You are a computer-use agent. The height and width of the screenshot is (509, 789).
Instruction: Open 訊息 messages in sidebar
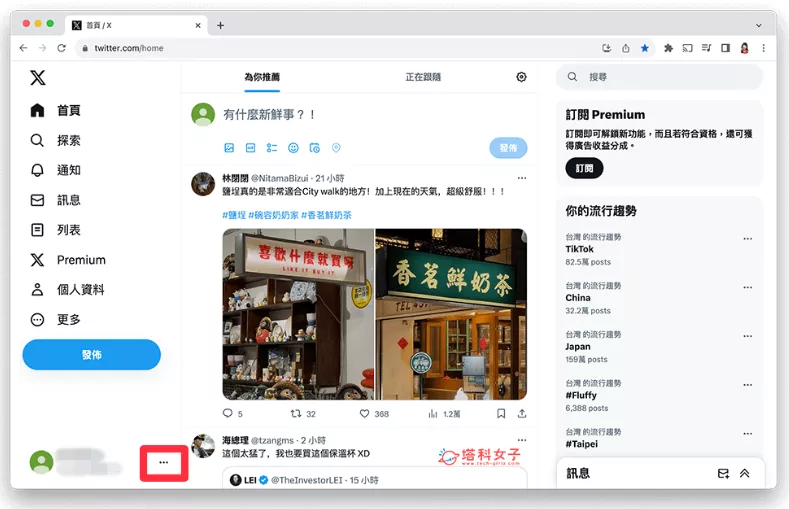pyautogui.click(x=55, y=200)
